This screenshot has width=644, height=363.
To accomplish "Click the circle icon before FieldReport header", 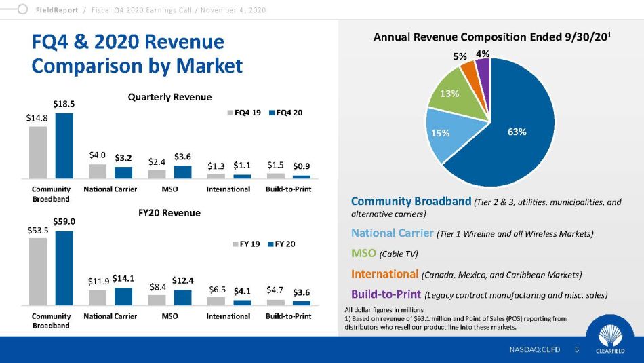I will click(23, 9).
